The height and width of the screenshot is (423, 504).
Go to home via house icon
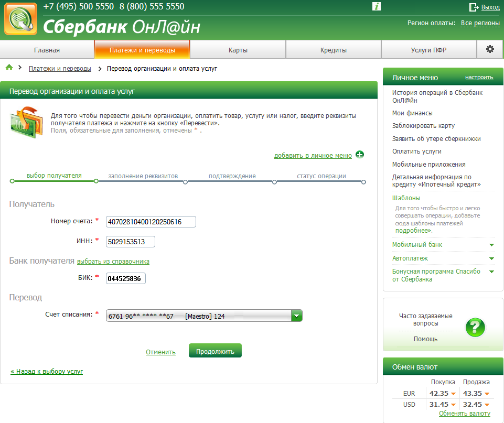pyautogui.click(x=9, y=68)
